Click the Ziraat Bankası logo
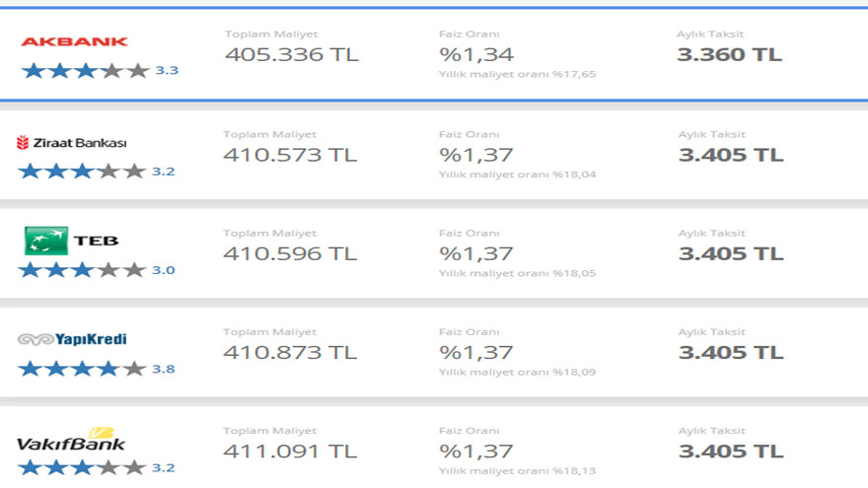This screenshot has width=868, height=488. pos(71,143)
